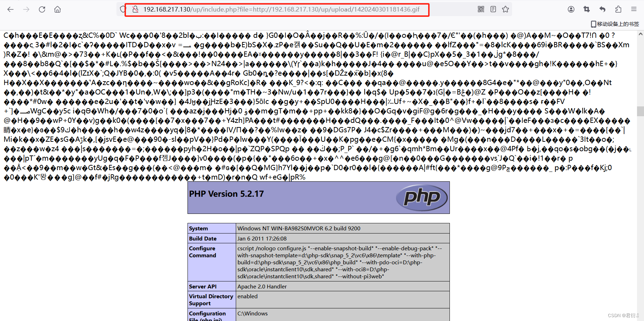Image resolution: width=644 pixels, height=321 pixels.
Task: Open the QR code icon in address bar
Action: point(481,9)
